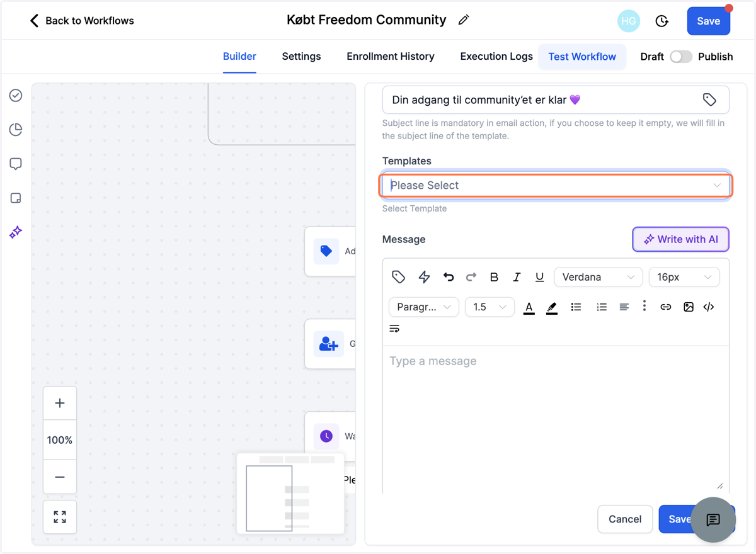Zoom out the canvas with minus button

pyautogui.click(x=60, y=477)
